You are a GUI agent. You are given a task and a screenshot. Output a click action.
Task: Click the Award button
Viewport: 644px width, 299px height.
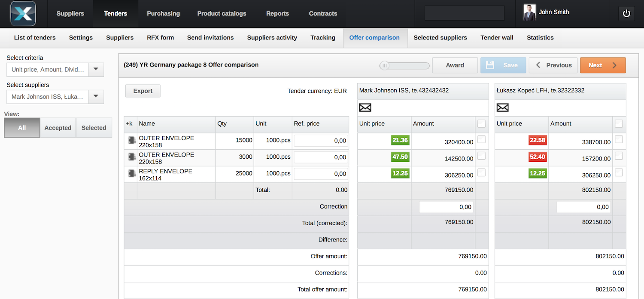click(455, 65)
